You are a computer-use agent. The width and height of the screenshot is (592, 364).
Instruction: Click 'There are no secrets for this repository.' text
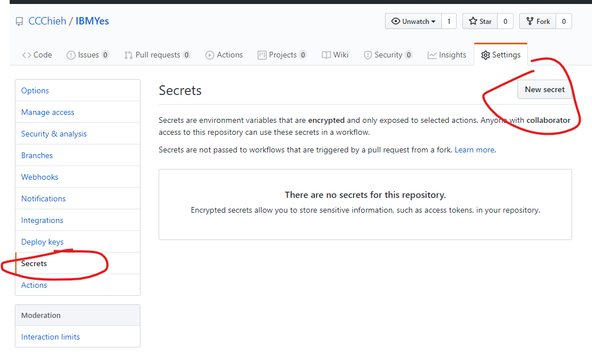coord(365,195)
